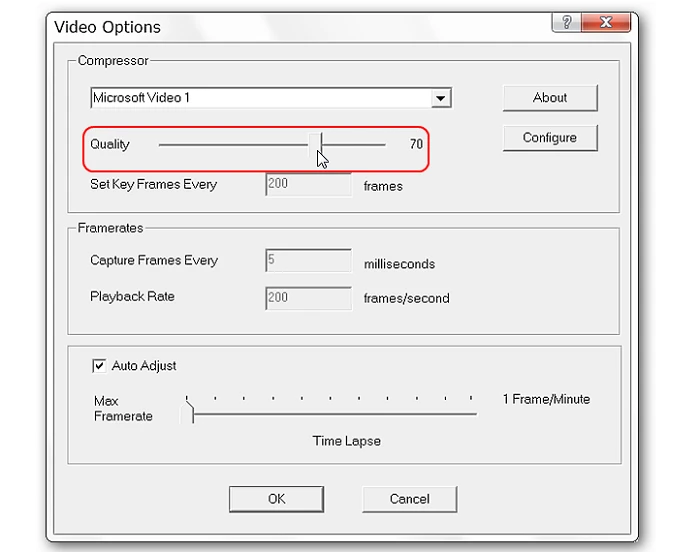
Task: Click the Set Key Frames Every field
Action: click(x=308, y=185)
